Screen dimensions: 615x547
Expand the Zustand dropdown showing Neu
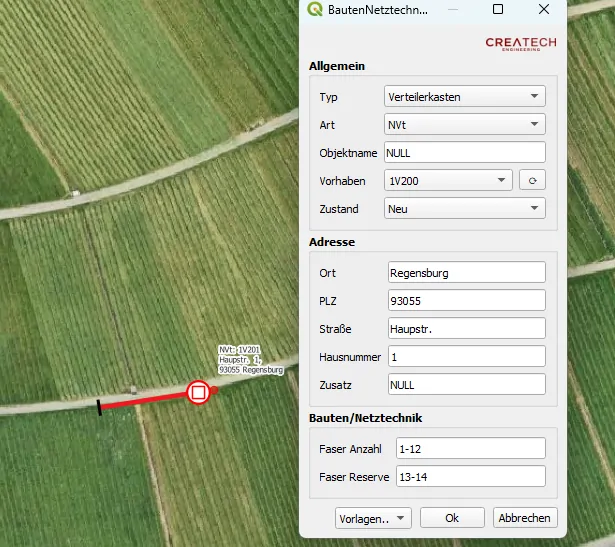464,209
